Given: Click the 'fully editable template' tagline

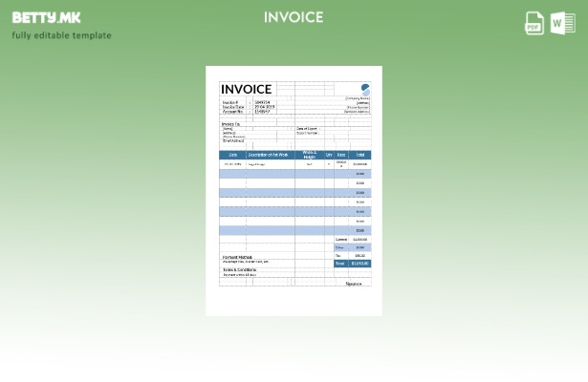Looking at the screenshot, I should coord(61,35).
